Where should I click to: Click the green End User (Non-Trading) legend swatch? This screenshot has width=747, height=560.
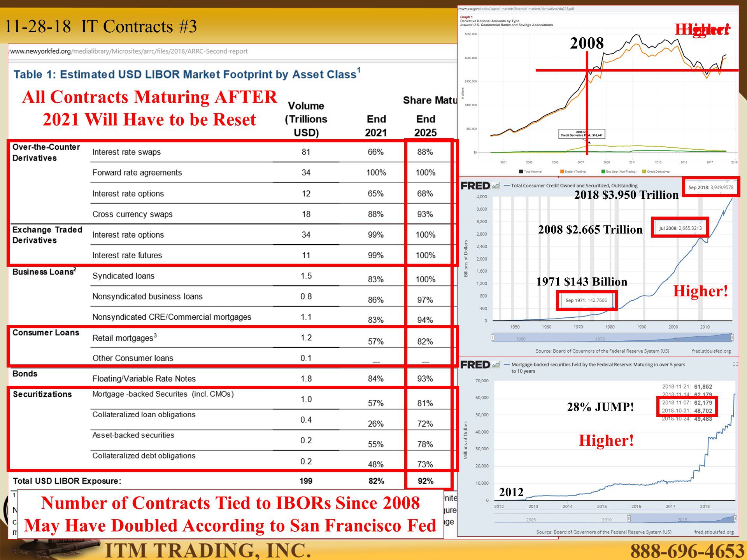point(603,171)
